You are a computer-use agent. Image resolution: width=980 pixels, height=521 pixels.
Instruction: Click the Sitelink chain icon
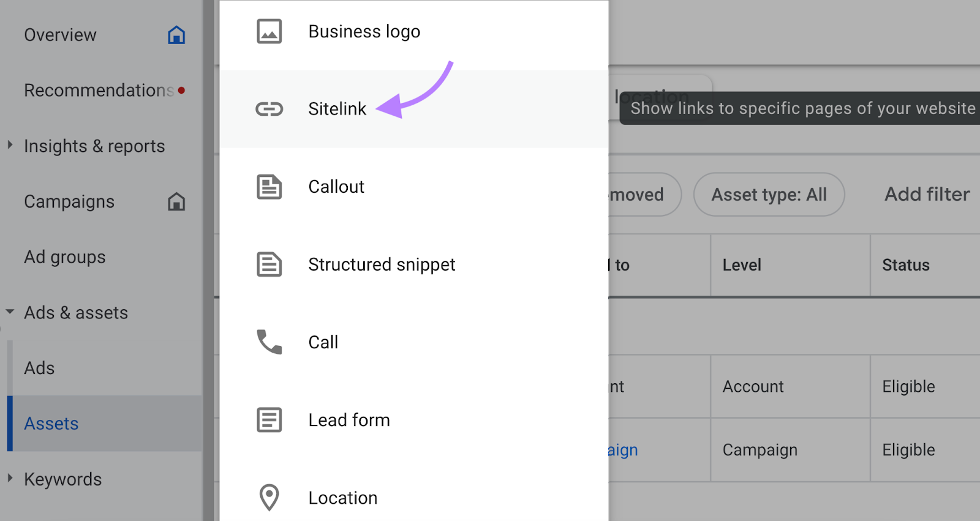click(269, 109)
